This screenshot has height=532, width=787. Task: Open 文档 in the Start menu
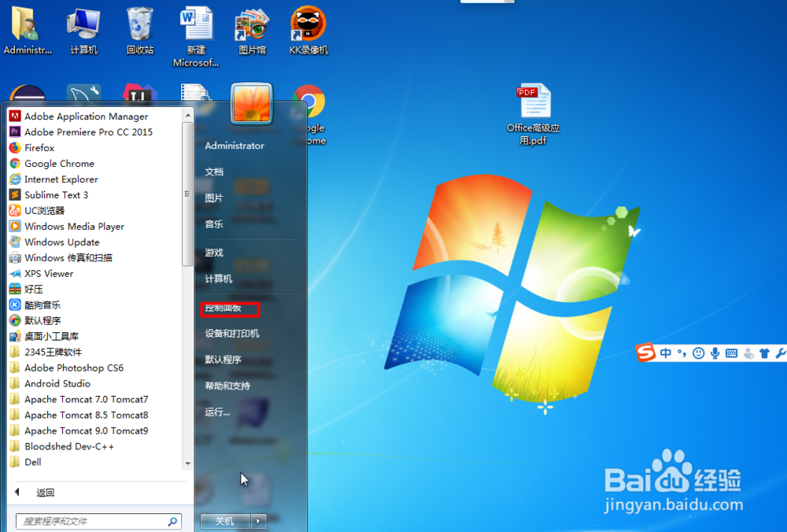214,172
